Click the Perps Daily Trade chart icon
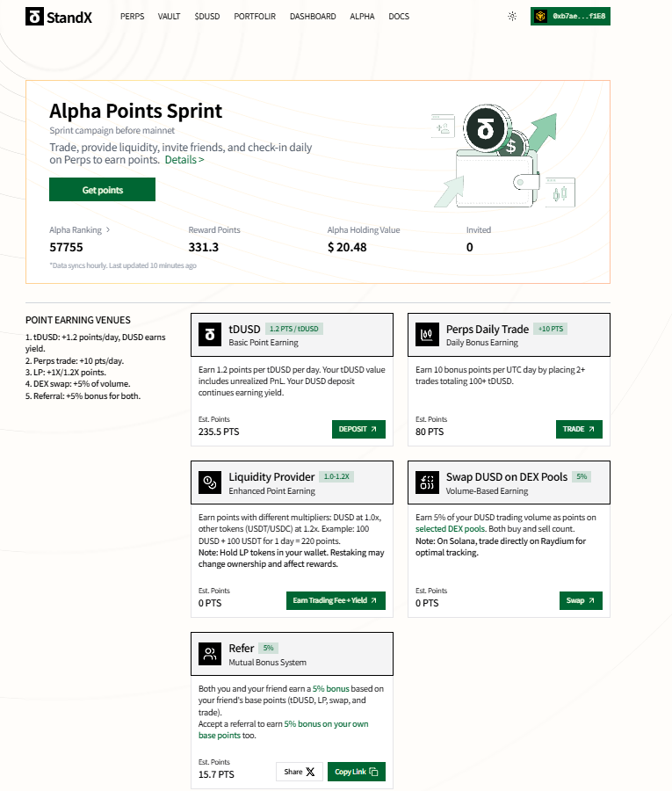 click(428, 334)
